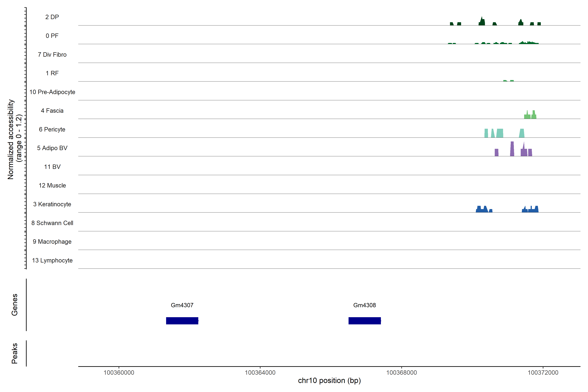Click the 6 Pericyte teal peak
The width and height of the screenshot is (588, 392).
[x=500, y=133]
